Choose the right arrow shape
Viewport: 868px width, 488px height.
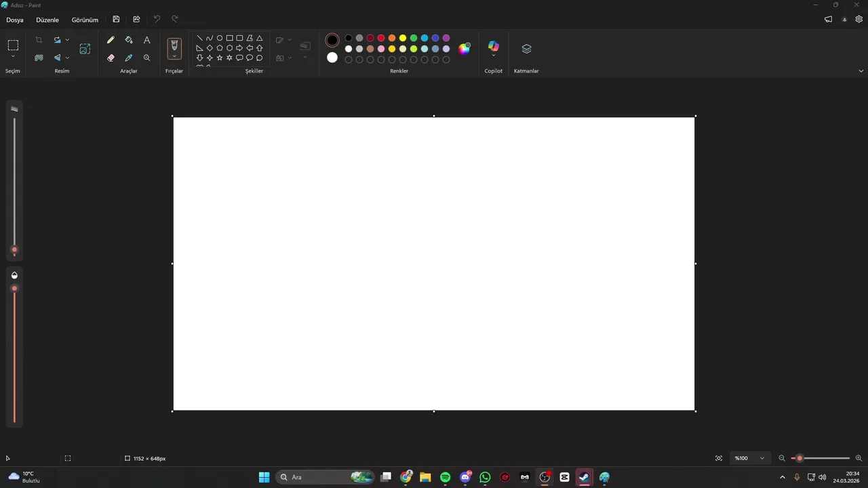point(239,48)
